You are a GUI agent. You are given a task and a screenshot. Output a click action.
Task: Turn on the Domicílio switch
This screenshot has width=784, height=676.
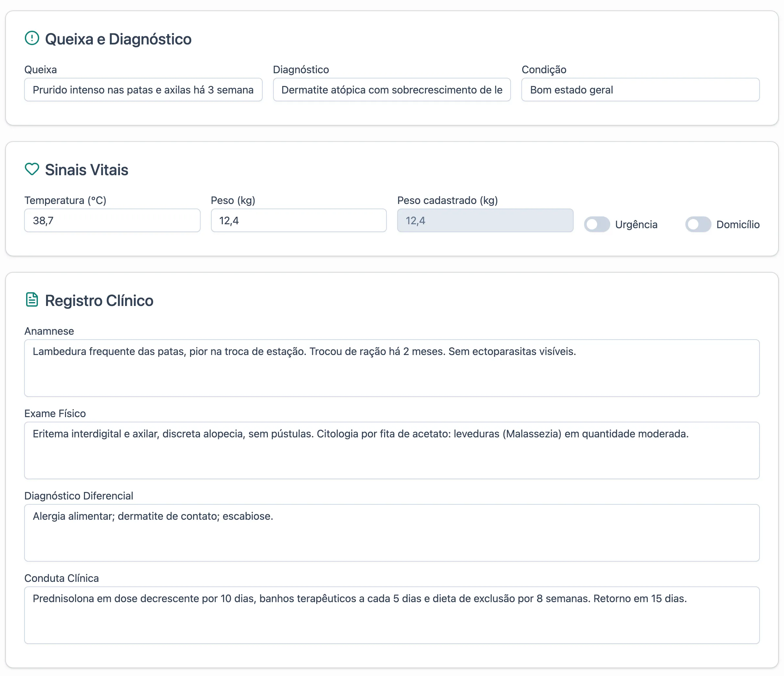tap(698, 224)
